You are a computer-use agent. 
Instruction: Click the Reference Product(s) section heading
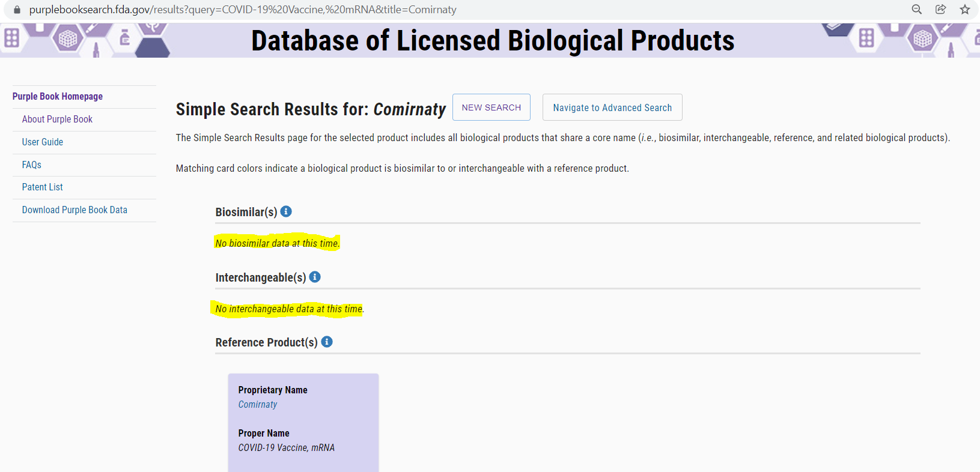267,342
